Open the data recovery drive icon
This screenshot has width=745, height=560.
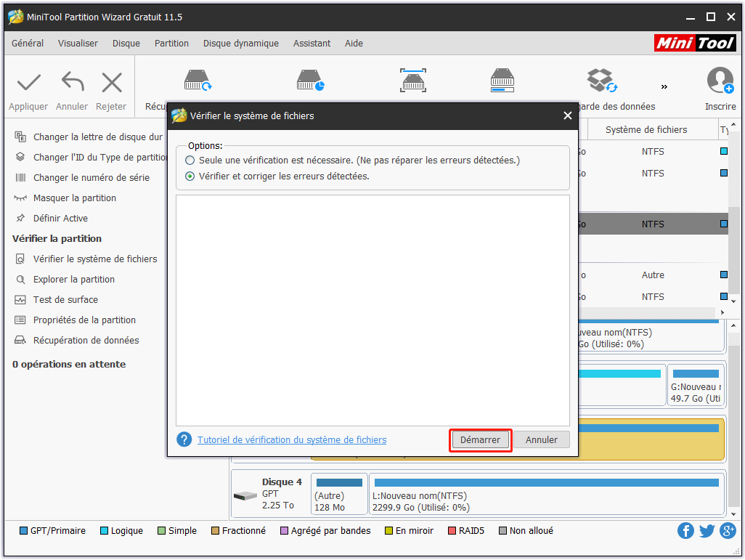point(198,80)
